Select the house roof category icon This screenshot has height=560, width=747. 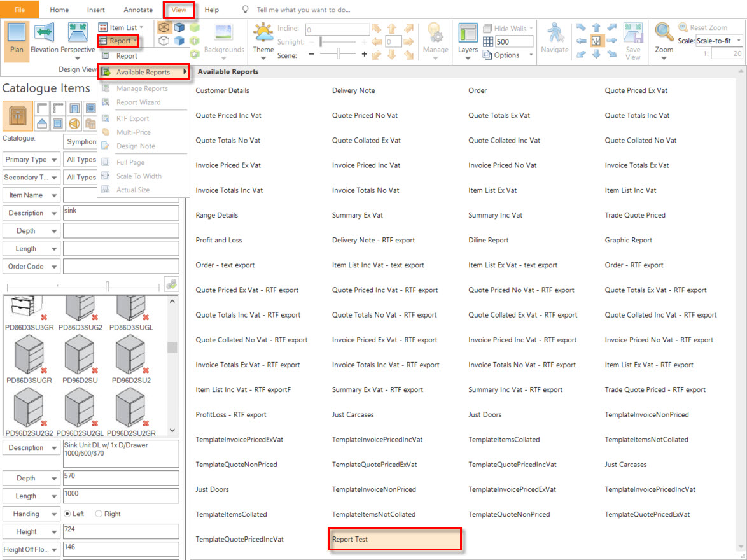pos(42,124)
